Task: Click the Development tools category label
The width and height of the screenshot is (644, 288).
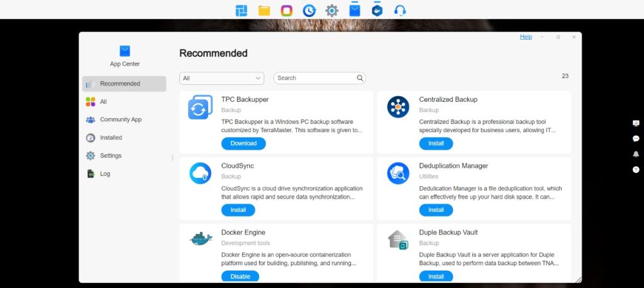Action: (x=246, y=243)
